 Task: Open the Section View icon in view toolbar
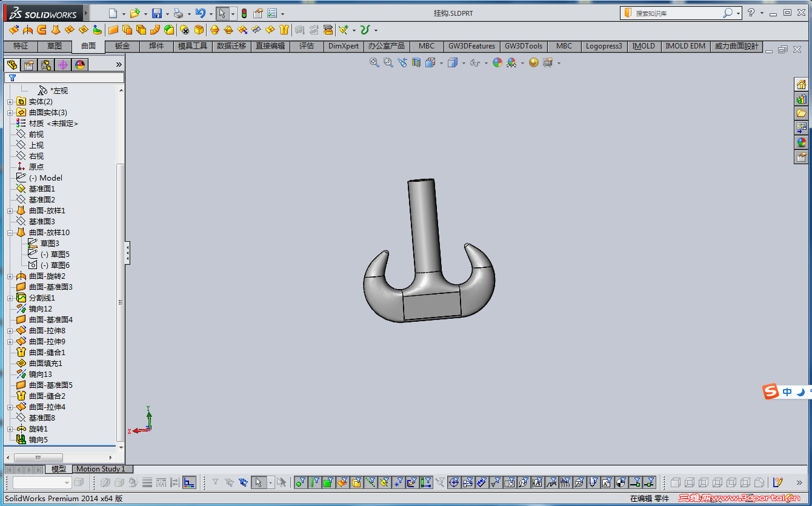(x=416, y=62)
